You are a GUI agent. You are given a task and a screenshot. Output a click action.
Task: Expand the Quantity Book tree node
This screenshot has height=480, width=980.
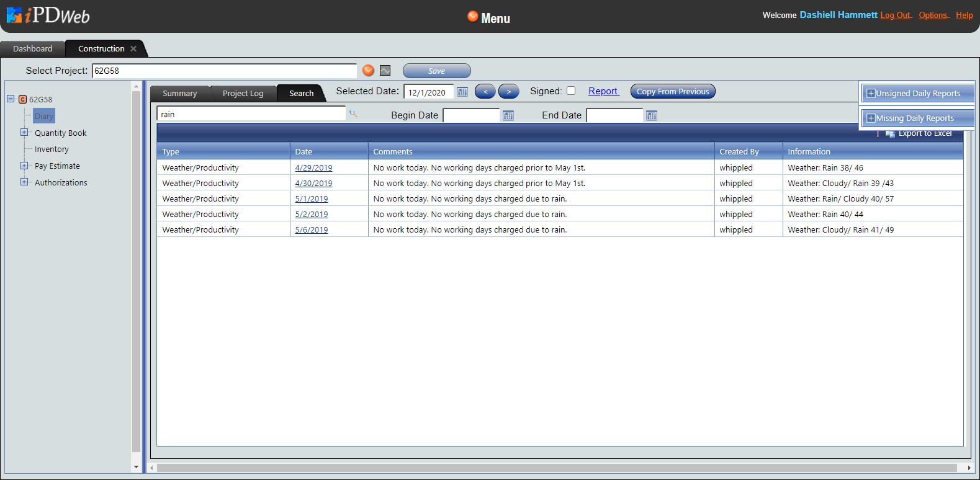[24, 133]
